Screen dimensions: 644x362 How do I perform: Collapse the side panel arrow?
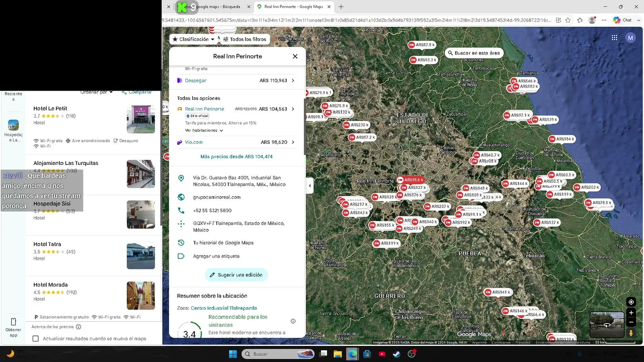click(310, 186)
